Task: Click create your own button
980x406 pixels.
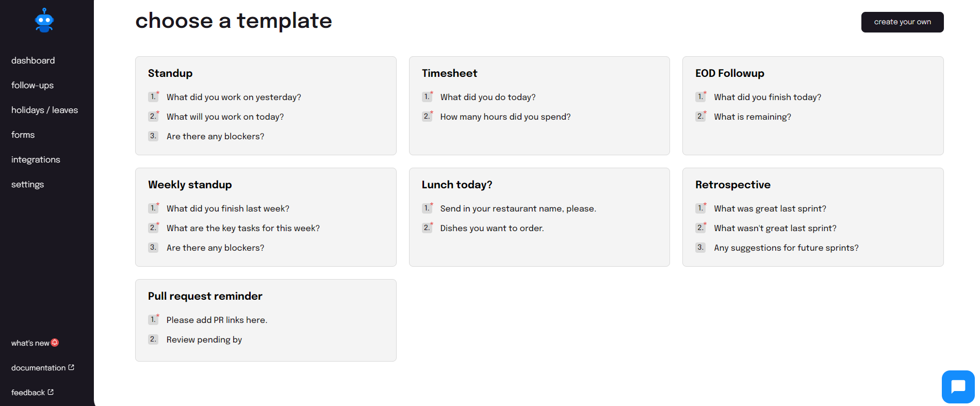Action: (x=902, y=22)
